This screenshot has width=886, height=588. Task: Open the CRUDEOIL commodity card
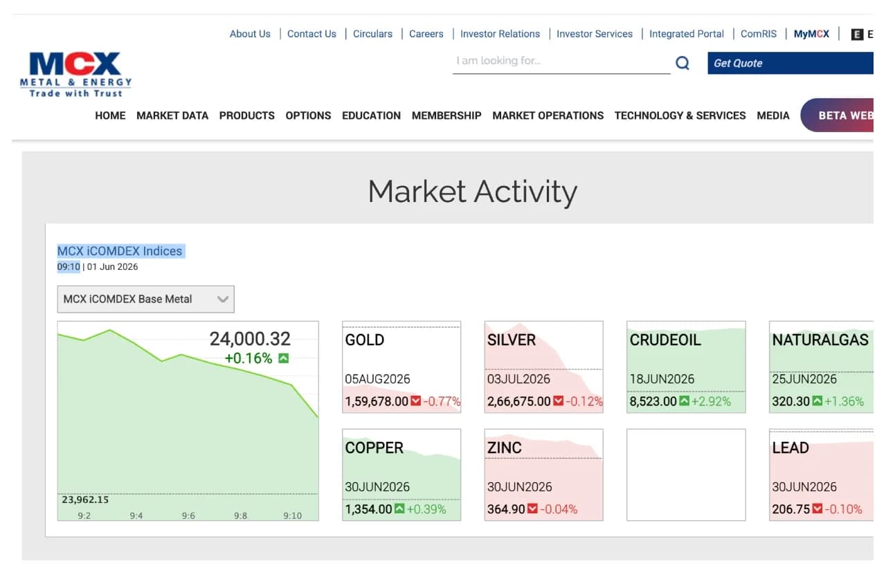[686, 367]
